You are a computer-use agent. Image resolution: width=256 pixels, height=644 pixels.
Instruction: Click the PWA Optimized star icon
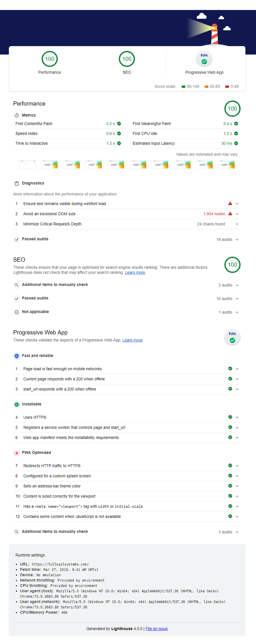17,453
